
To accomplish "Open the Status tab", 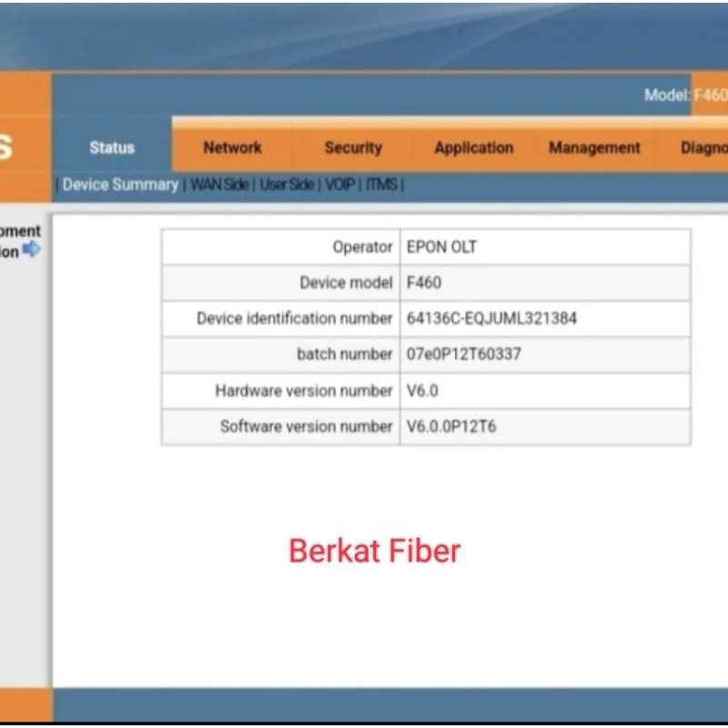I will [x=112, y=147].
